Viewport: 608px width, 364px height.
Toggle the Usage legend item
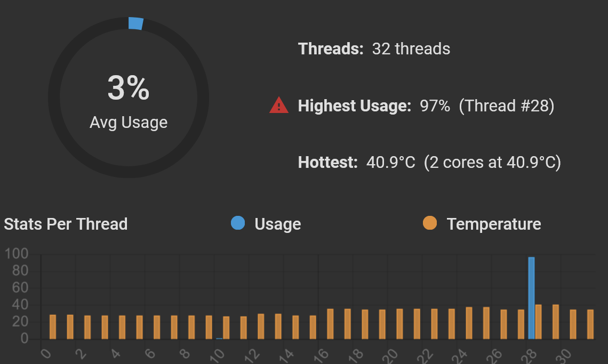click(266, 224)
